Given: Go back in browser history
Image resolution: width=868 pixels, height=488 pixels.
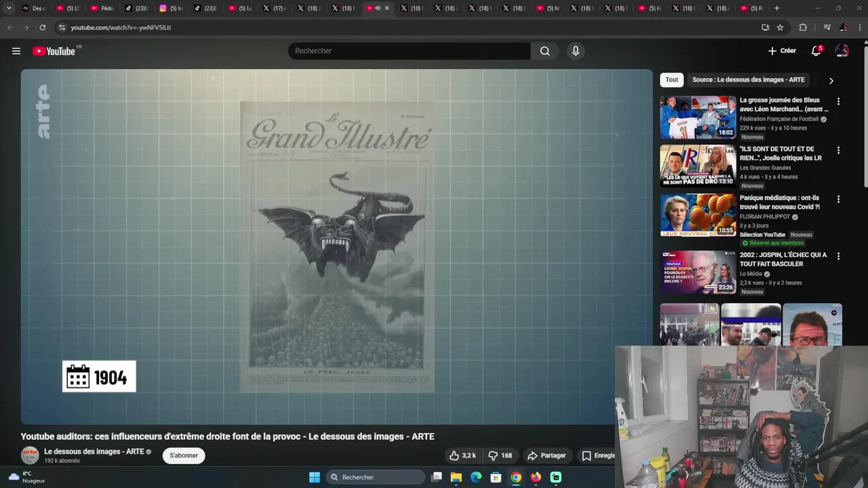Looking at the screenshot, I should coord(9,28).
